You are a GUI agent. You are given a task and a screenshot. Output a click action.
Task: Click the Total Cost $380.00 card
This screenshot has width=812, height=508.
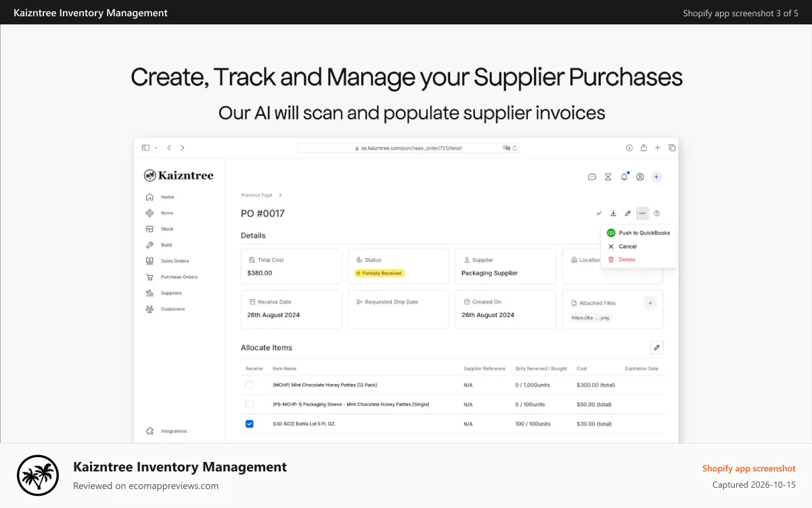click(291, 266)
